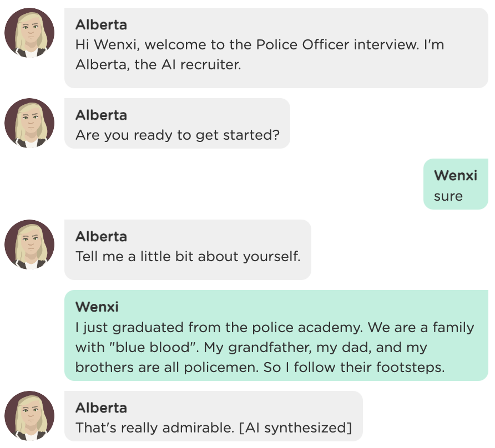Click the 'Are you ready to get started?' message
The height and width of the screenshot is (448, 495).
point(177,123)
